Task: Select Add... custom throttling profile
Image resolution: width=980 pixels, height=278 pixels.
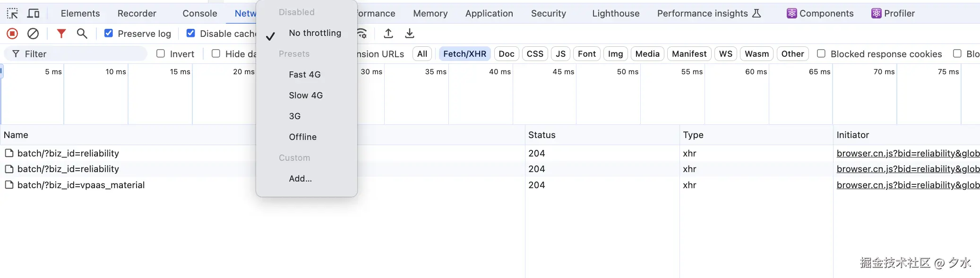Action: [300, 179]
